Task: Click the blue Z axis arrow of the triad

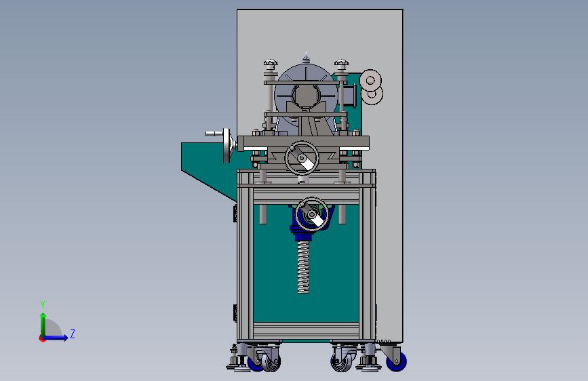Action: tap(56, 338)
